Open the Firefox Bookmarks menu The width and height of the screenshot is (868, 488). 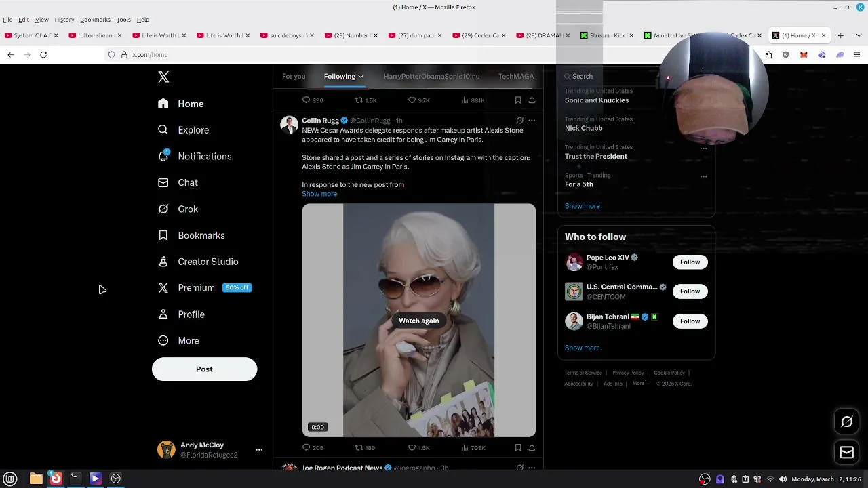pyautogui.click(x=95, y=20)
